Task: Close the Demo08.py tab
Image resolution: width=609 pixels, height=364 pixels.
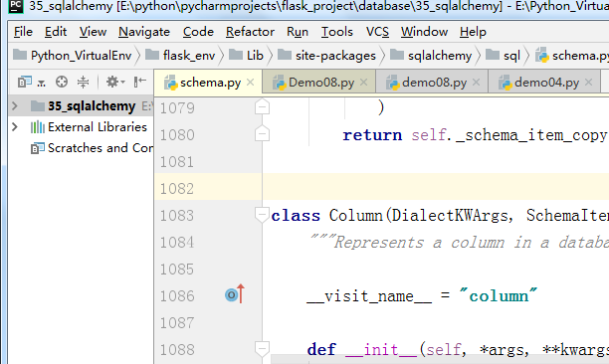Action: coord(363,82)
